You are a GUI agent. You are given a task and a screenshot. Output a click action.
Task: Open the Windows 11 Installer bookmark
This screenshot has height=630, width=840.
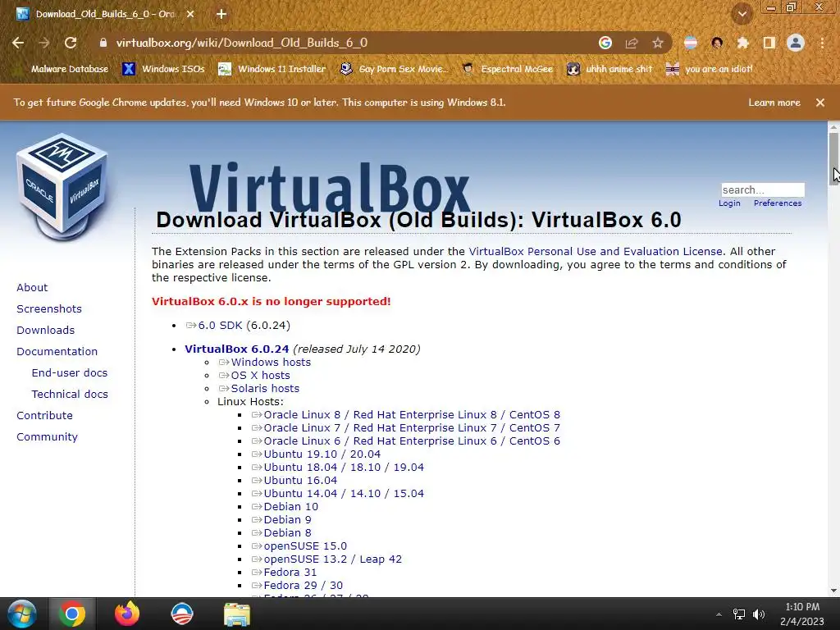[272, 69]
